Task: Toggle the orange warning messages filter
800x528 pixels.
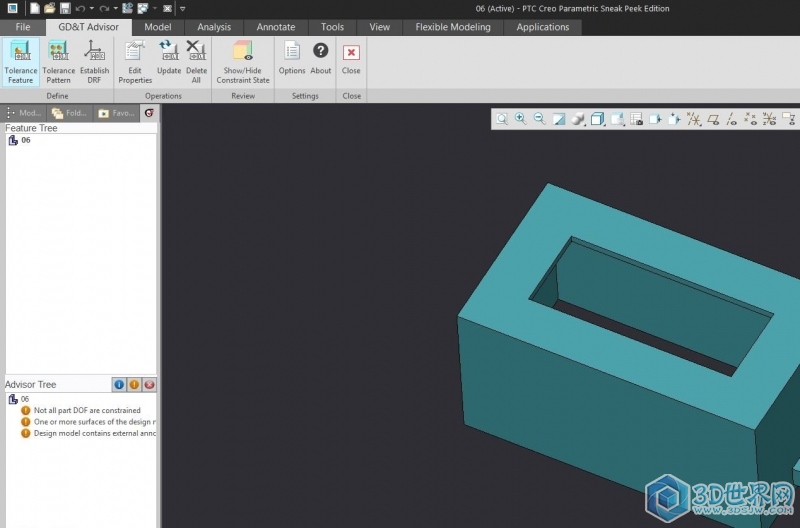Action: 134,385
